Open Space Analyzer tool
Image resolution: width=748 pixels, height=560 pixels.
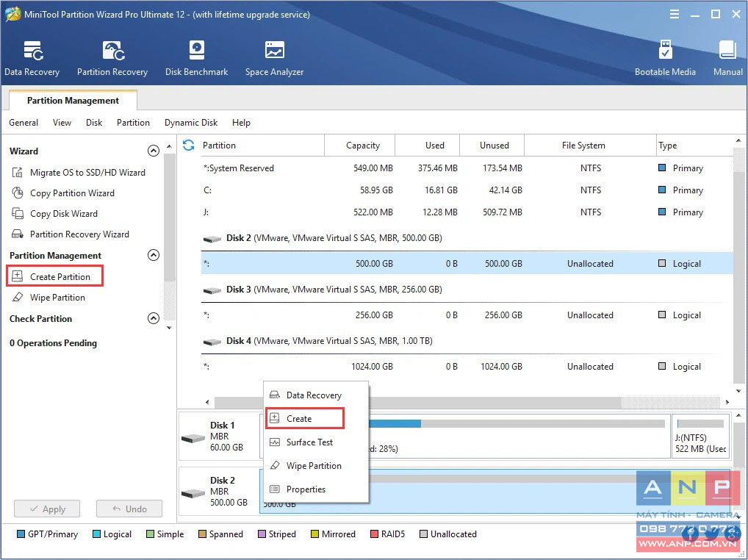click(x=274, y=58)
